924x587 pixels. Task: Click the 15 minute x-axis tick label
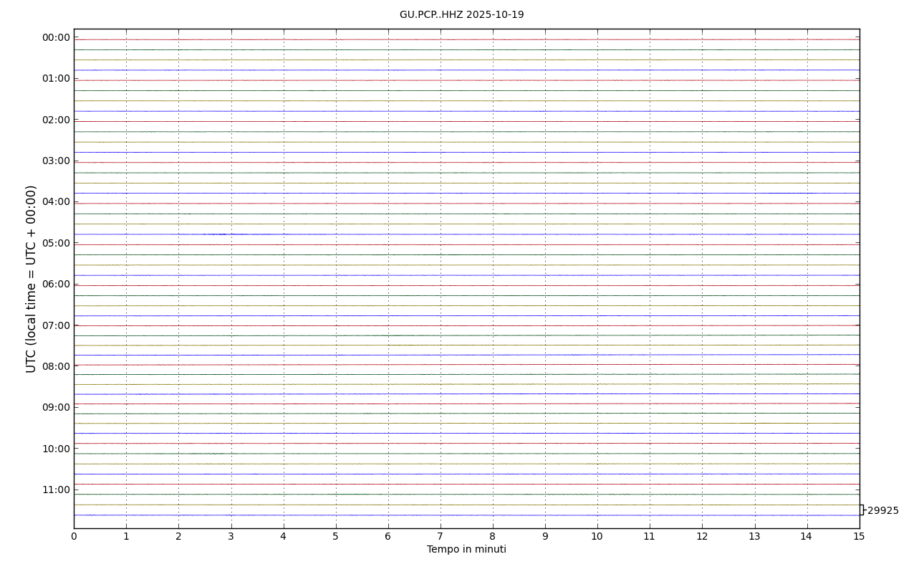pos(859,537)
